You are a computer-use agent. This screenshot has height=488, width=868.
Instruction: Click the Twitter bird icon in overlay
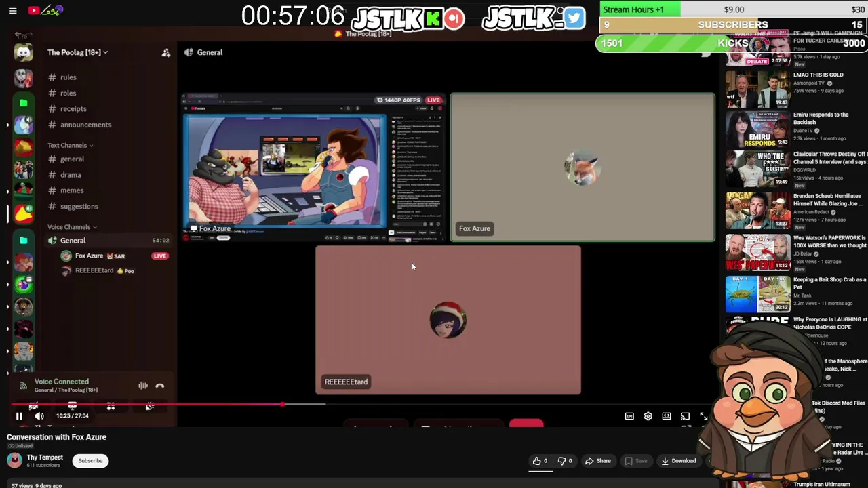[574, 18]
